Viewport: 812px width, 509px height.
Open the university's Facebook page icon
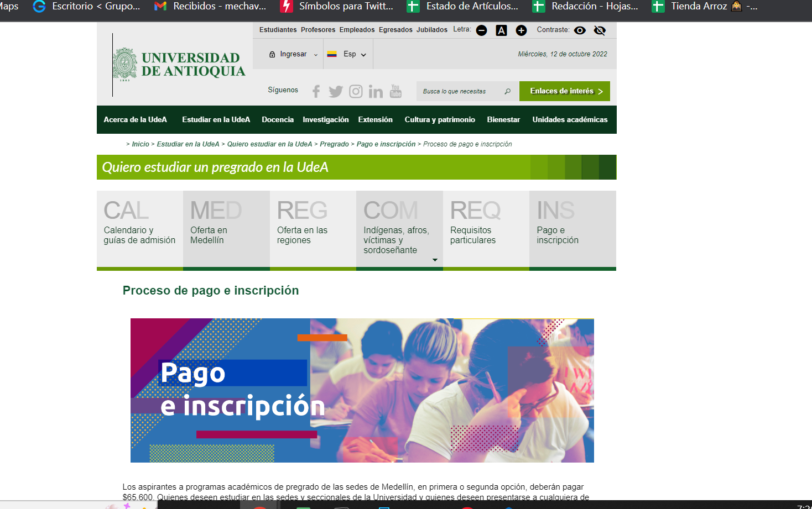(x=316, y=91)
